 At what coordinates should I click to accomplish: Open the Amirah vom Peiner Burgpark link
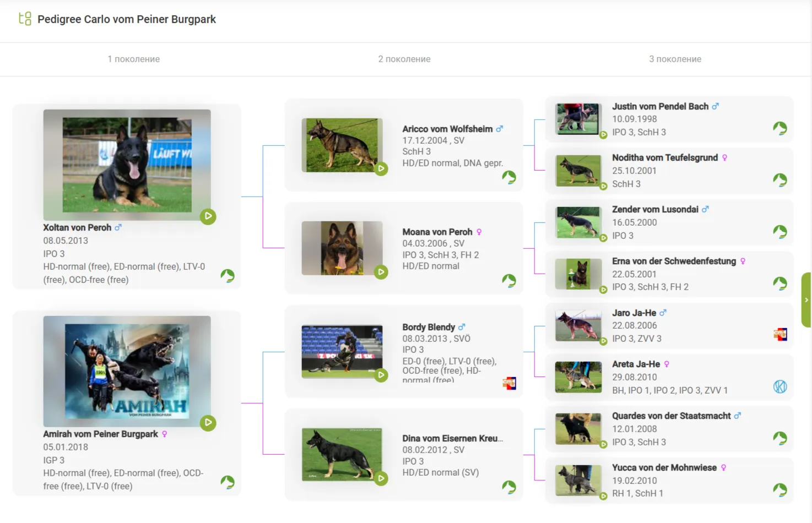100,434
